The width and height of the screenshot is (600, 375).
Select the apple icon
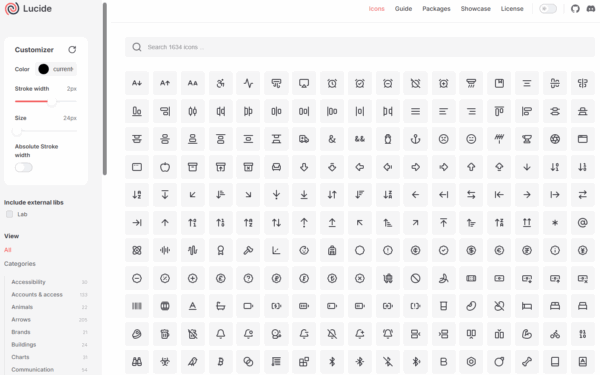pyautogui.click(x=165, y=167)
